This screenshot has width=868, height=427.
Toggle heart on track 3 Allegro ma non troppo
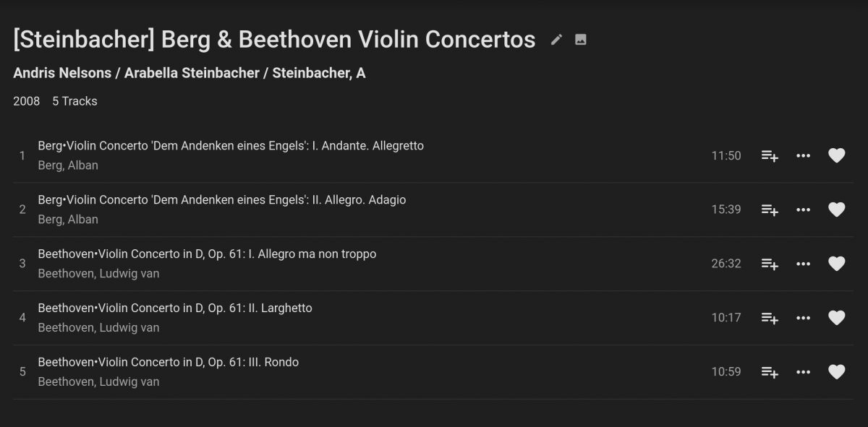click(x=836, y=264)
